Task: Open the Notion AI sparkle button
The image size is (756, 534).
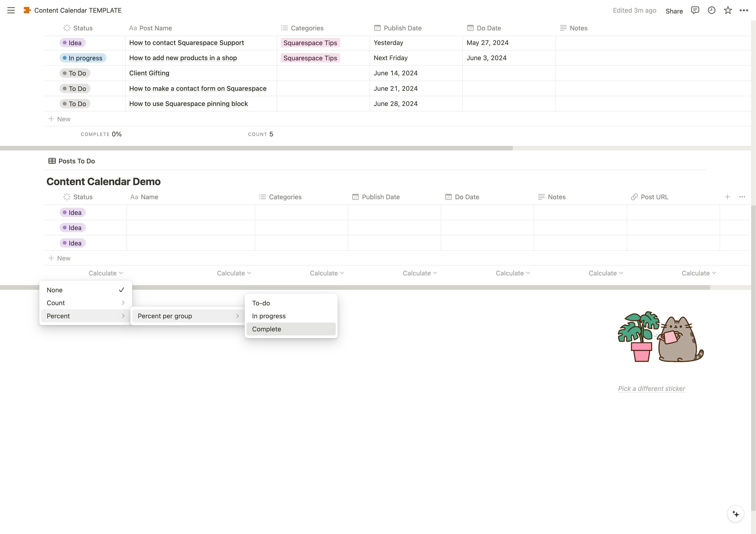Action: point(735,514)
